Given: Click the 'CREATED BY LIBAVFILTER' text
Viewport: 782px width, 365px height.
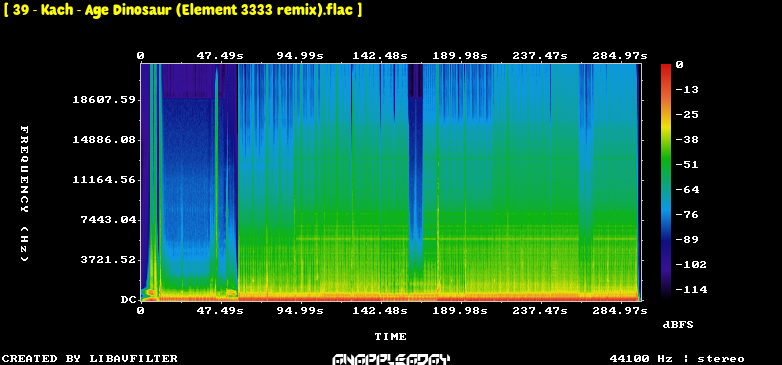Looking at the screenshot, I should 90,358.
